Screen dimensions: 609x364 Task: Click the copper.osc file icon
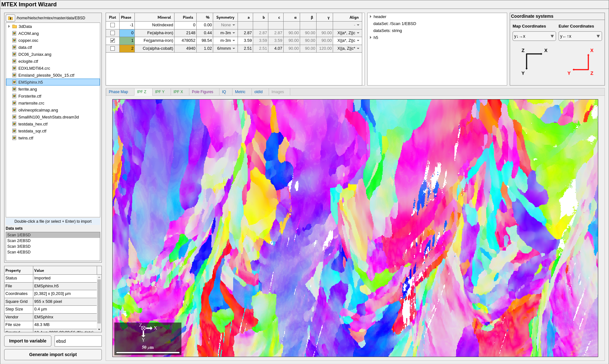pos(14,41)
